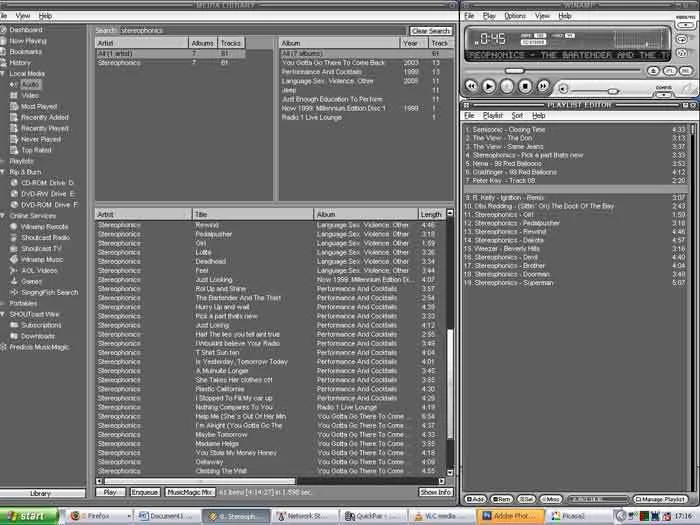
Task: Open Shoutcast TV online service
Action: point(42,249)
